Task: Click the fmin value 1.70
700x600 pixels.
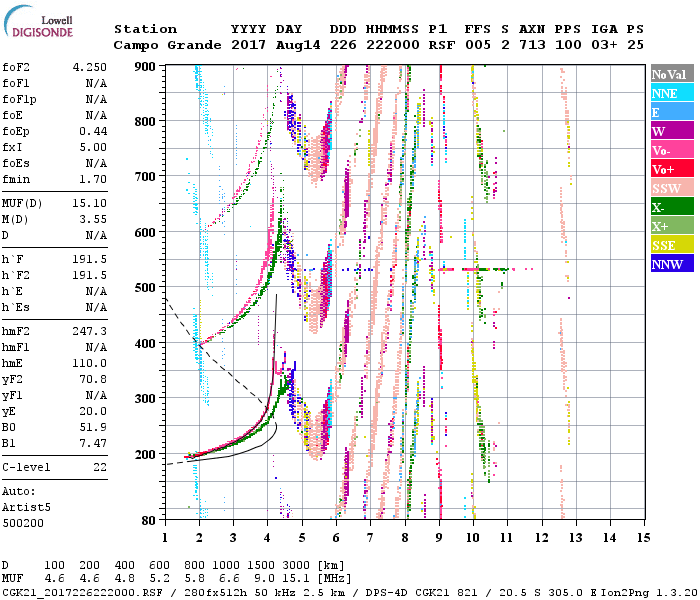Action: (93, 179)
